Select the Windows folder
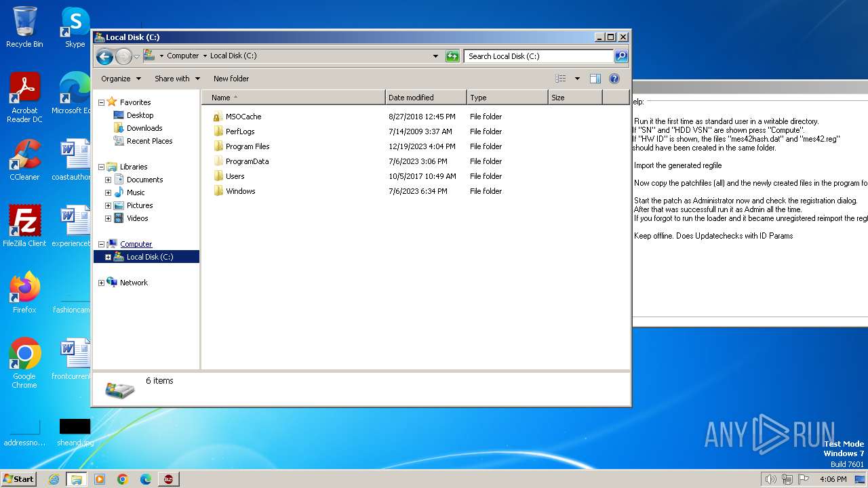 tap(240, 191)
